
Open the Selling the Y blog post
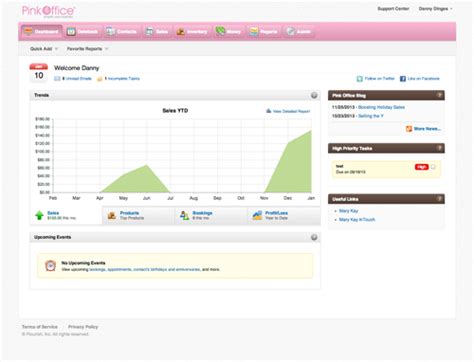tap(371, 116)
